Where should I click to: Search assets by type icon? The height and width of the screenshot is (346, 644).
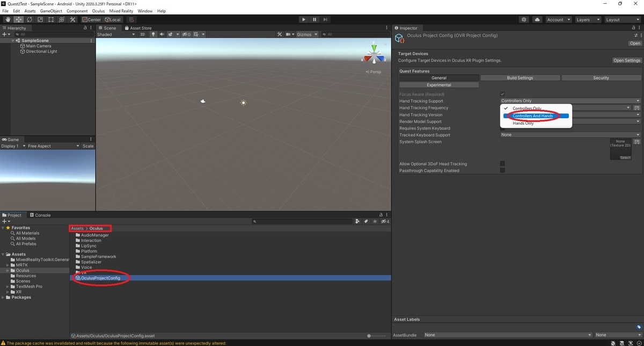357,221
